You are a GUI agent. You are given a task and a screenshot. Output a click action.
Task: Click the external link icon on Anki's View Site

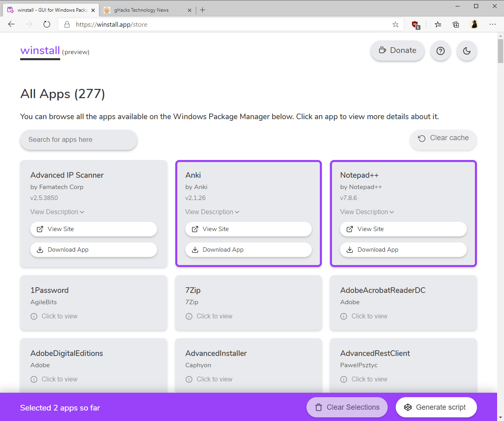tap(194, 229)
